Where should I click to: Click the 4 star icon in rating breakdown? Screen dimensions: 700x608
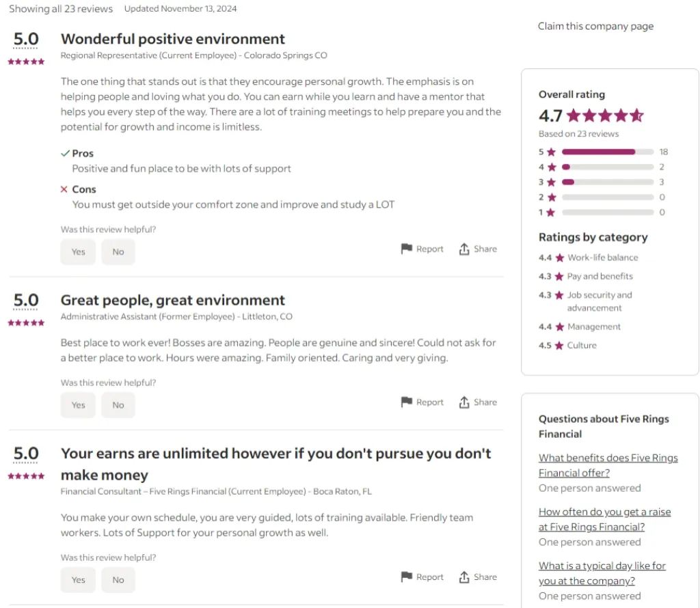(552, 167)
